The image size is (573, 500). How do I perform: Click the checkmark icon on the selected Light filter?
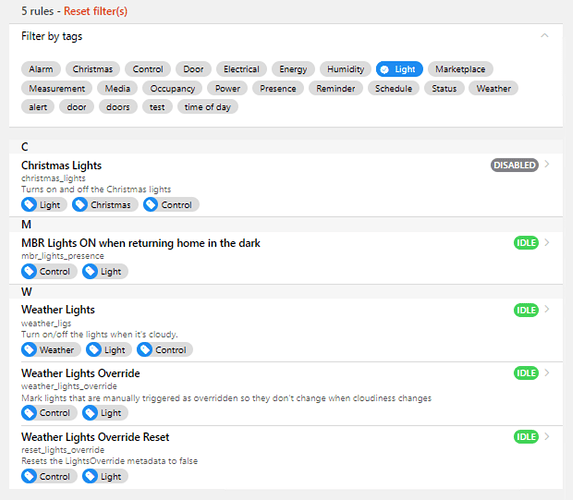(x=384, y=69)
